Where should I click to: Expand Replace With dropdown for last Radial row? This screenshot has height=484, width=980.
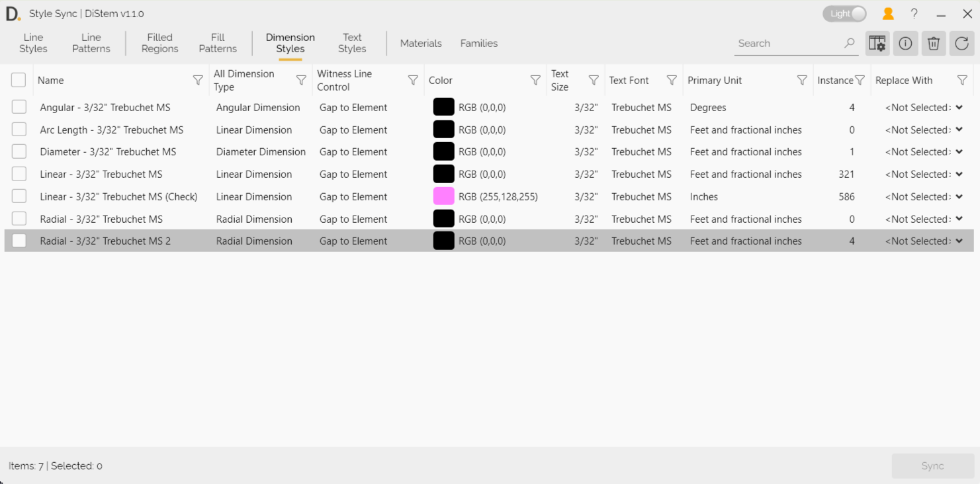click(x=959, y=241)
